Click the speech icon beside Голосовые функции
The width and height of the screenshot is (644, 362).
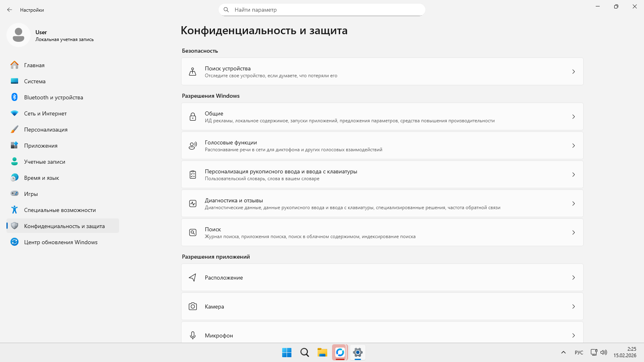tap(193, 146)
